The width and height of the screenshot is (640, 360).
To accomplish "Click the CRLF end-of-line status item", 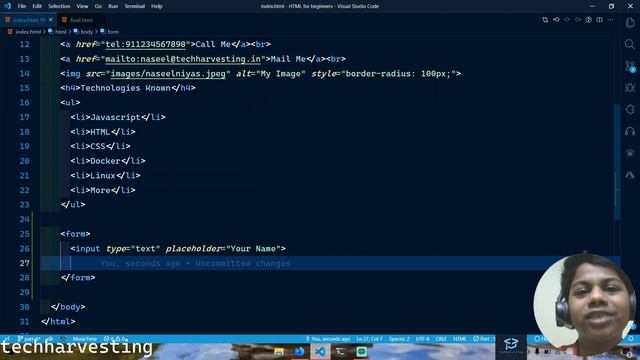I will coord(440,339).
